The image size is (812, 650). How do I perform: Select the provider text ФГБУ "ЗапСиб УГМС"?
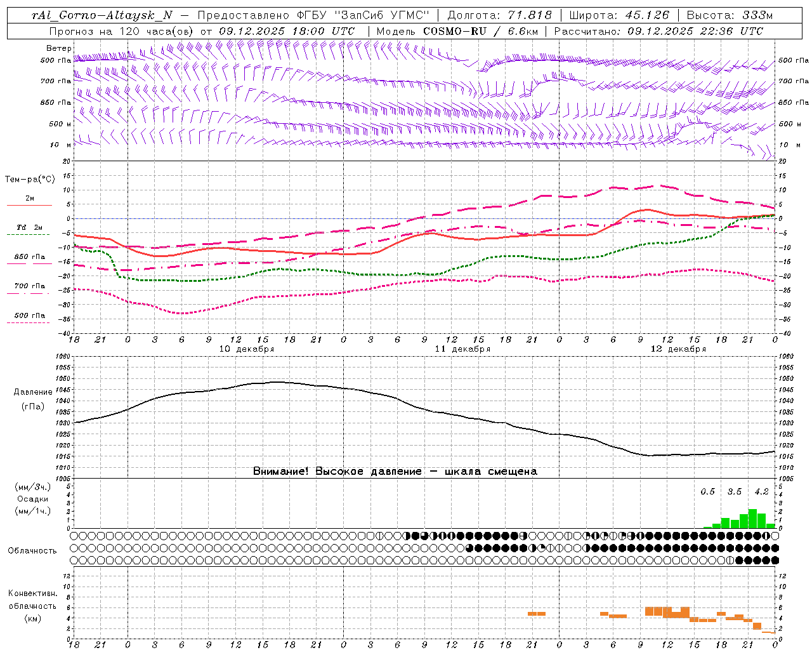(363, 15)
